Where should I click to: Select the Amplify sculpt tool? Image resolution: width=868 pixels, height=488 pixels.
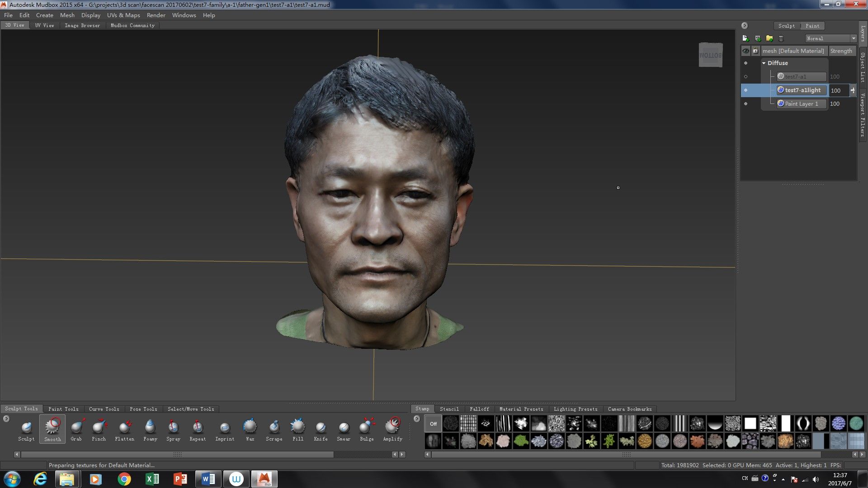point(392,428)
